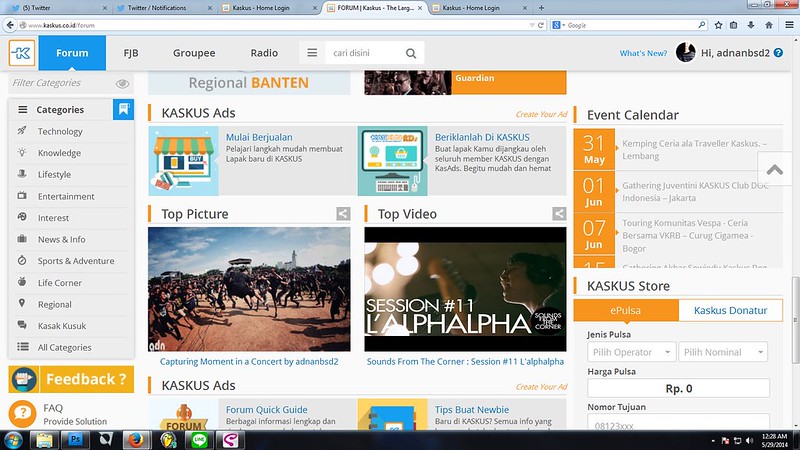Image resolution: width=800 pixels, height=450 pixels.
Task: Open the News & Info category
Action: point(61,239)
